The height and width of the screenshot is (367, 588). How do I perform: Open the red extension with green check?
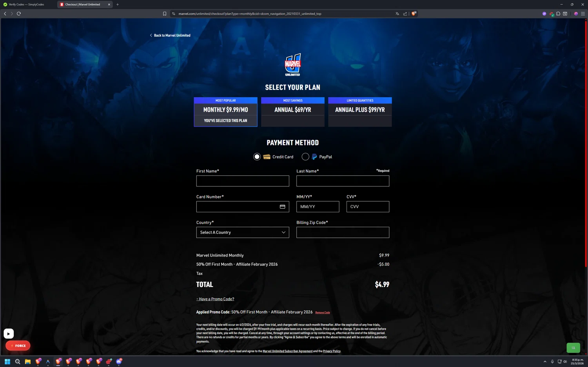tap(552, 14)
